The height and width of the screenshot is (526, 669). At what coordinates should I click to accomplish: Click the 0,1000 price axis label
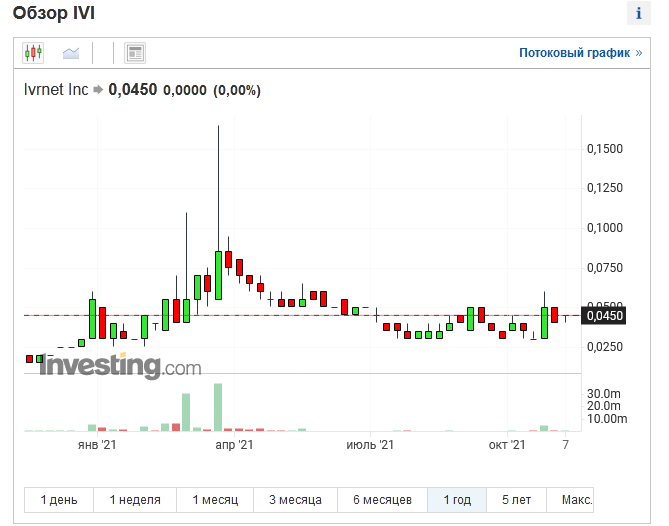pyautogui.click(x=605, y=228)
